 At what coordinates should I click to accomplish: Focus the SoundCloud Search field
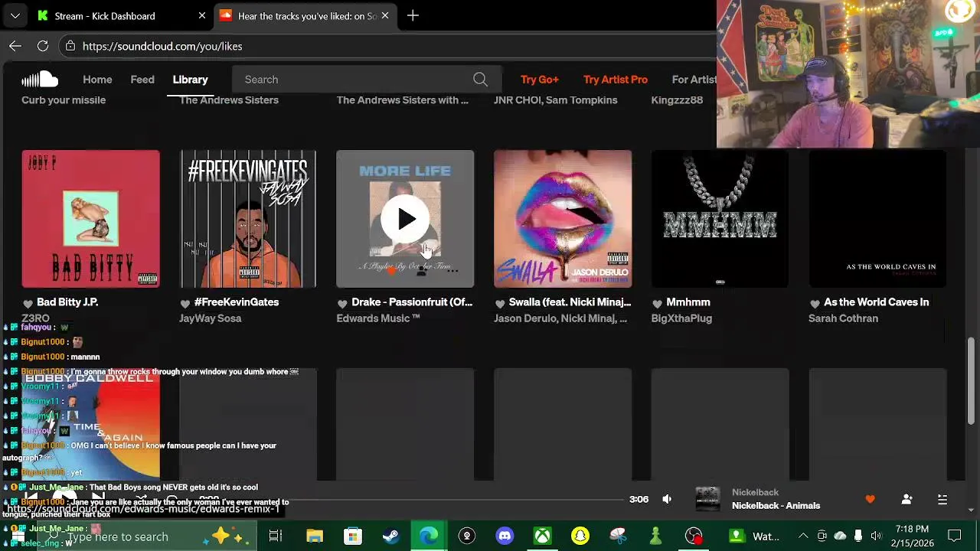point(367,80)
